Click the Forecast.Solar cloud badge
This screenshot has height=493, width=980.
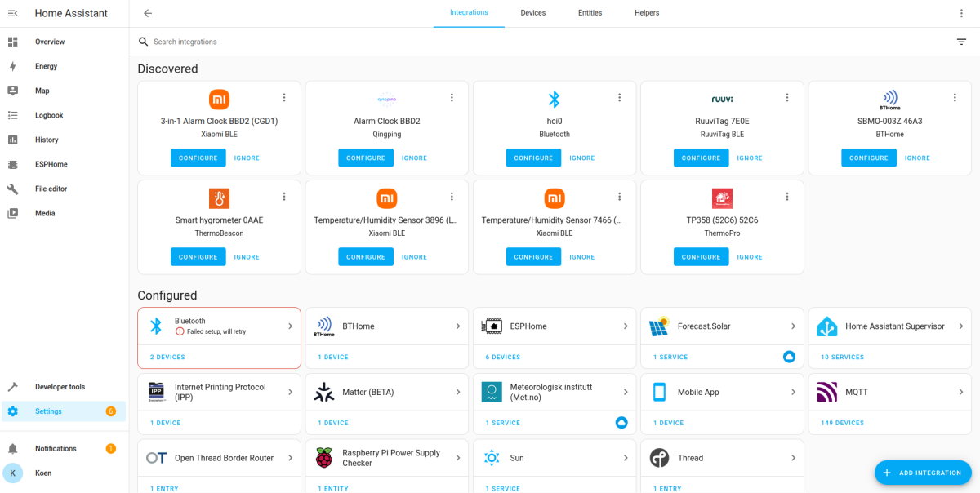789,357
